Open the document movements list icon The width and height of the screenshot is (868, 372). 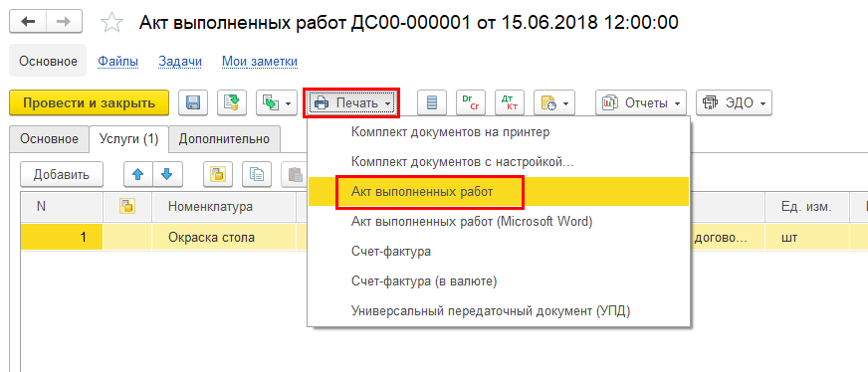(432, 102)
